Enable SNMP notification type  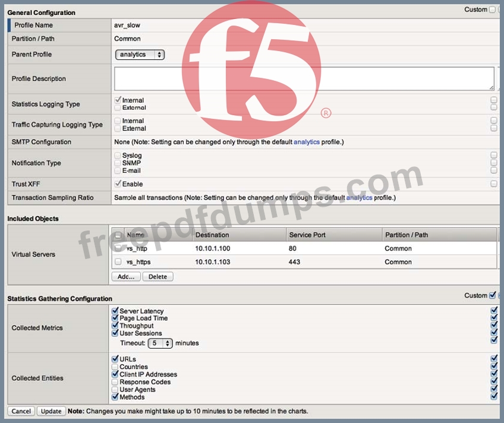tap(118, 163)
